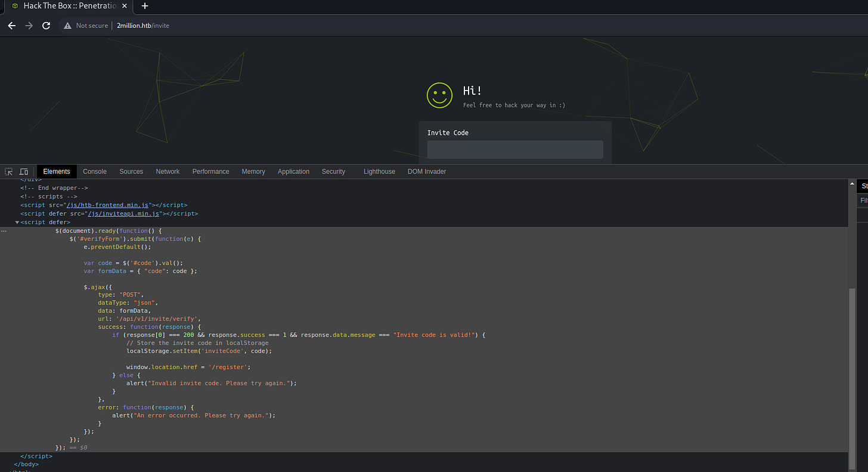Click the '<!-- scripts -->' comment line
This screenshot has width=868, height=472.
click(49, 196)
